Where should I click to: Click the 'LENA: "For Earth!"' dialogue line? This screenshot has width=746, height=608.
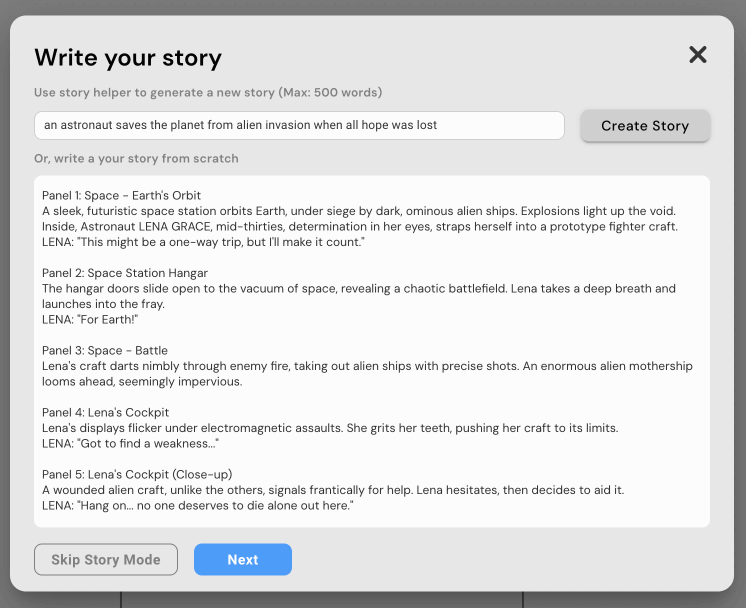click(90, 320)
